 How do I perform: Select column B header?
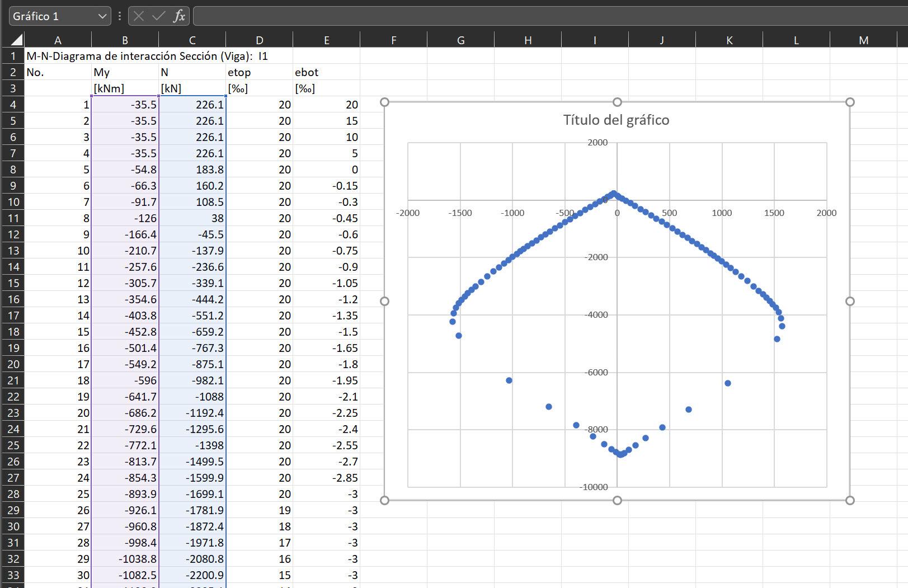125,40
